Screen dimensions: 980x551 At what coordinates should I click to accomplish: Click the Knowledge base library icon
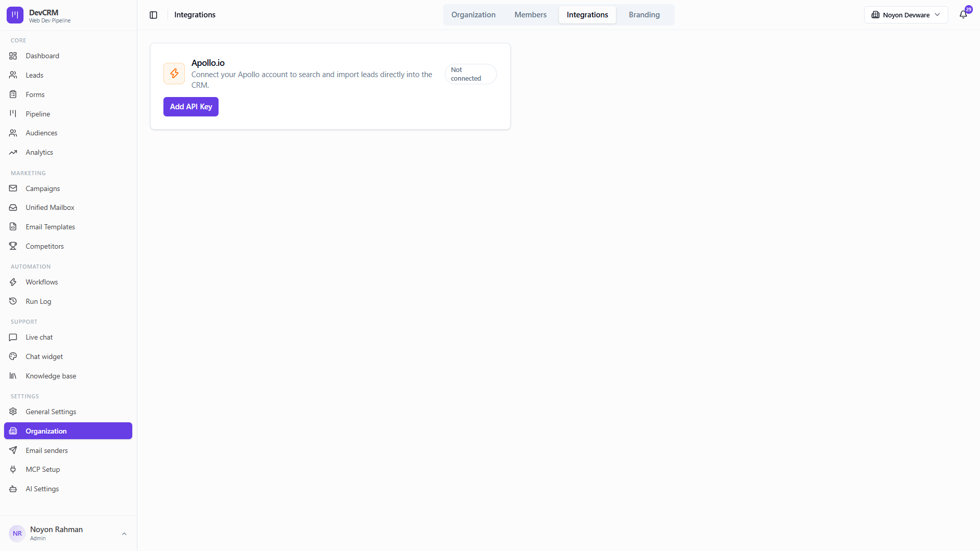(13, 376)
